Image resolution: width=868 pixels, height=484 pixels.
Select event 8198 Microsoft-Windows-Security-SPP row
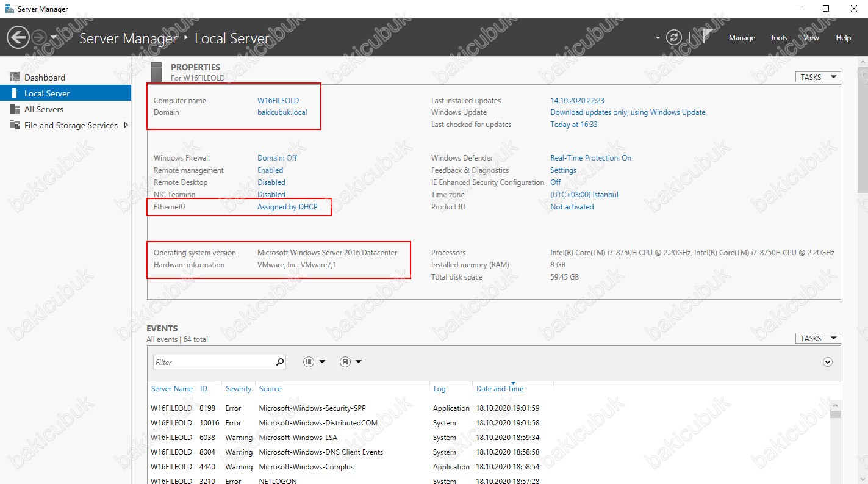pos(489,408)
